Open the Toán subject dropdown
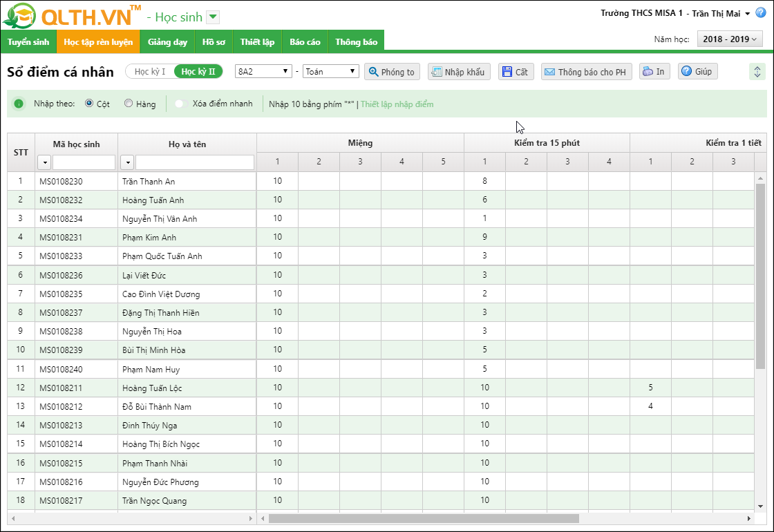Image resolution: width=774 pixels, height=532 pixels. point(330,71)
